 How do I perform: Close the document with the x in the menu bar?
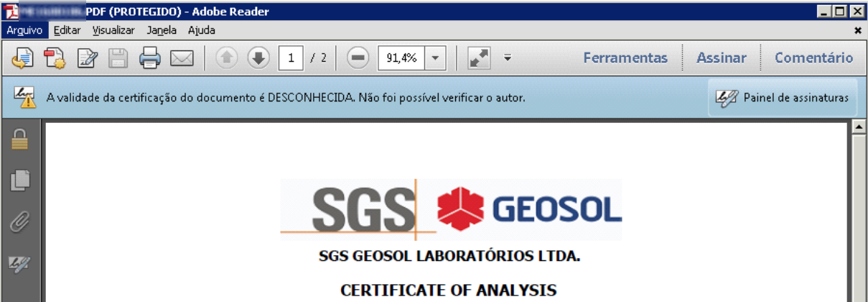857,31
